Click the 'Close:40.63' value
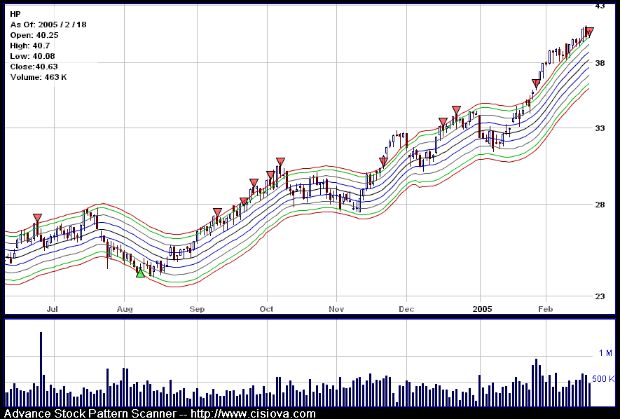 point(34,67)
